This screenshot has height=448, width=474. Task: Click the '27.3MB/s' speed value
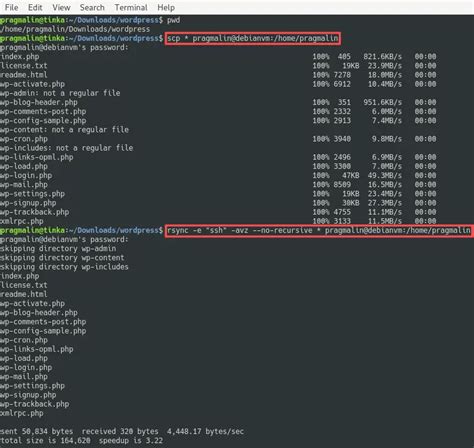[x=385, y=203]
